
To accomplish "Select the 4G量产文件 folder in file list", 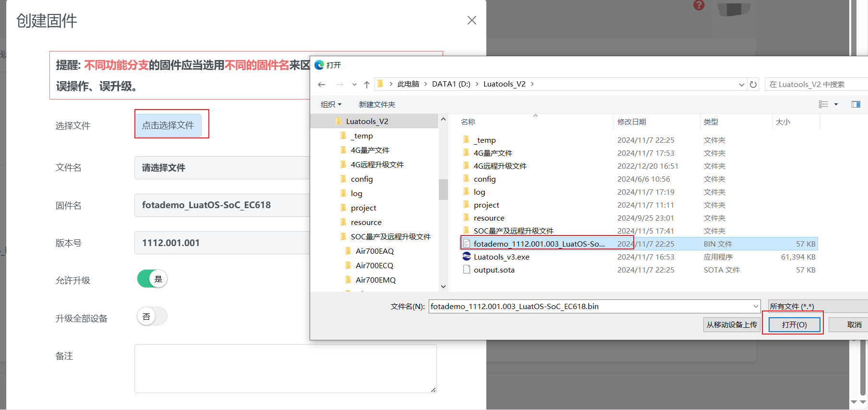I will tap(639, 153).
